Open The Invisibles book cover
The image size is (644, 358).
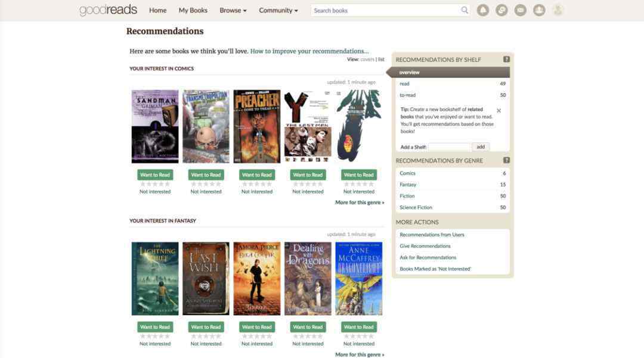(x=358, y=126)
